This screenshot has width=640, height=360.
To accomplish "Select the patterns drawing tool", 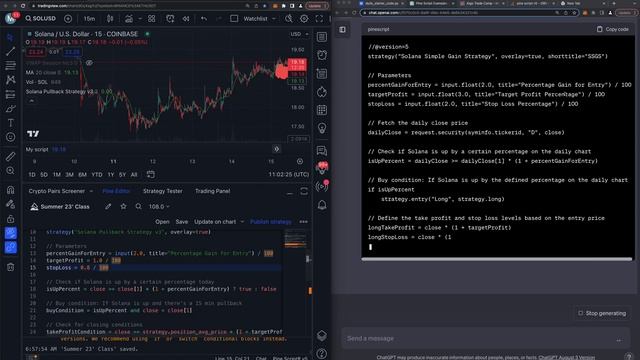I will tap(11, 80).
